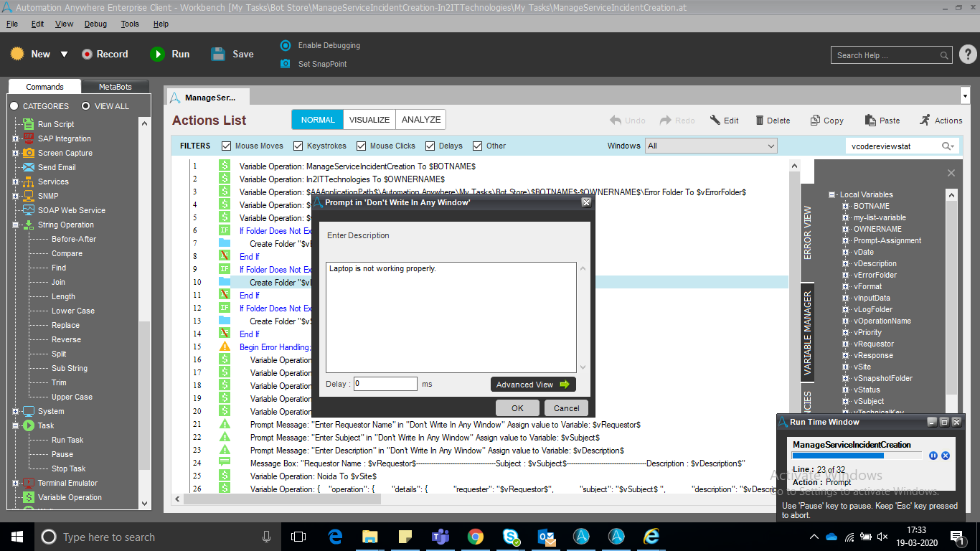The width and height of the screenshot is (980, 551).
Task: Select the Run Script command icon
Action: (29, 124)
